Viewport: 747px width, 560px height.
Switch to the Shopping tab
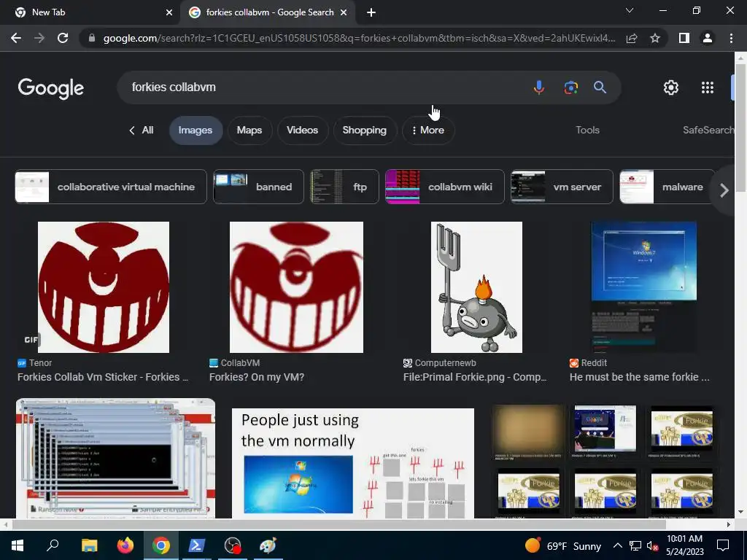click(x=365, y=130)
